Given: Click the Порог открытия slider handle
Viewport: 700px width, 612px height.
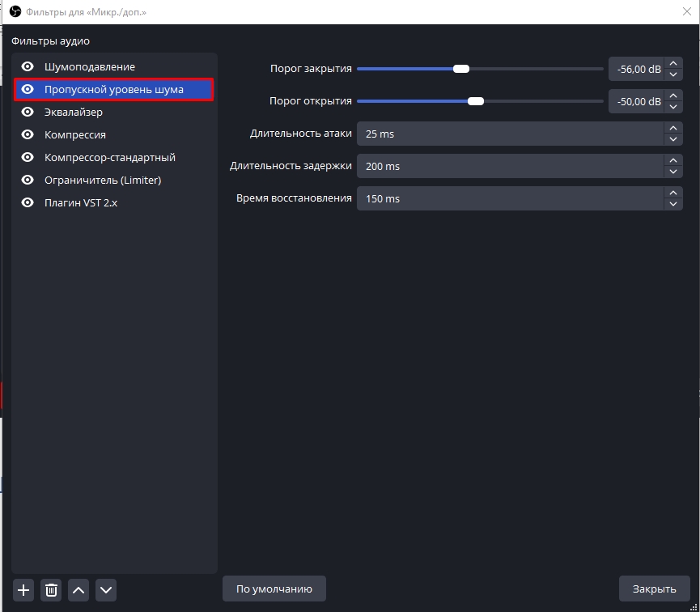Looking at the screenshot, I should [476, 101].
